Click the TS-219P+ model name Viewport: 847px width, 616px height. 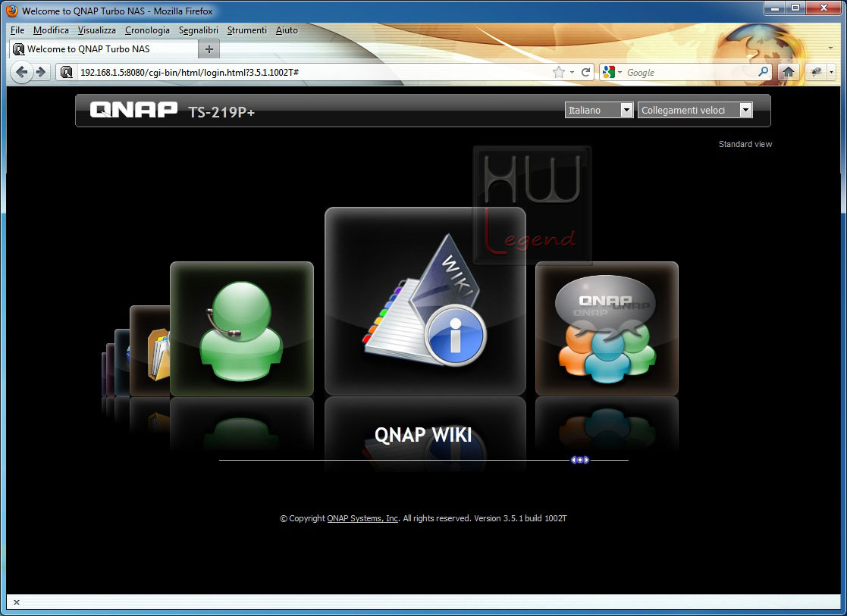coord(221,112)
